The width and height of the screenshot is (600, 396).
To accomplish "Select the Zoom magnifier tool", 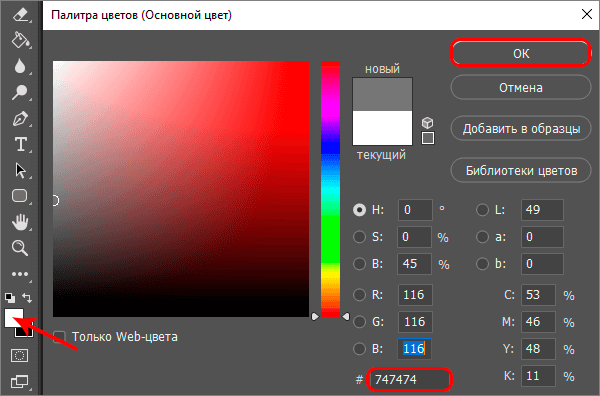I will 20,248.
